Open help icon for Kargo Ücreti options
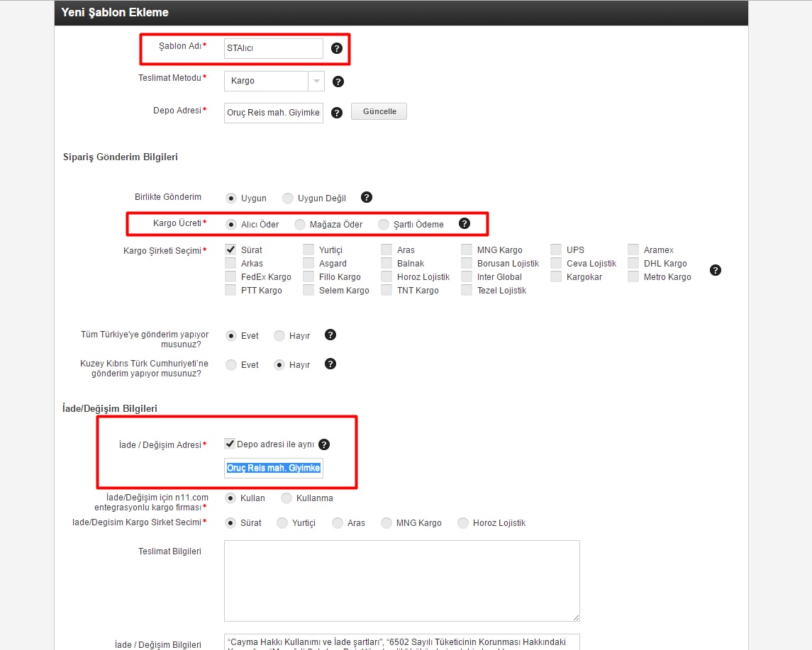The image size is (812, 650). pyautogui.click(x=465, y=223)
